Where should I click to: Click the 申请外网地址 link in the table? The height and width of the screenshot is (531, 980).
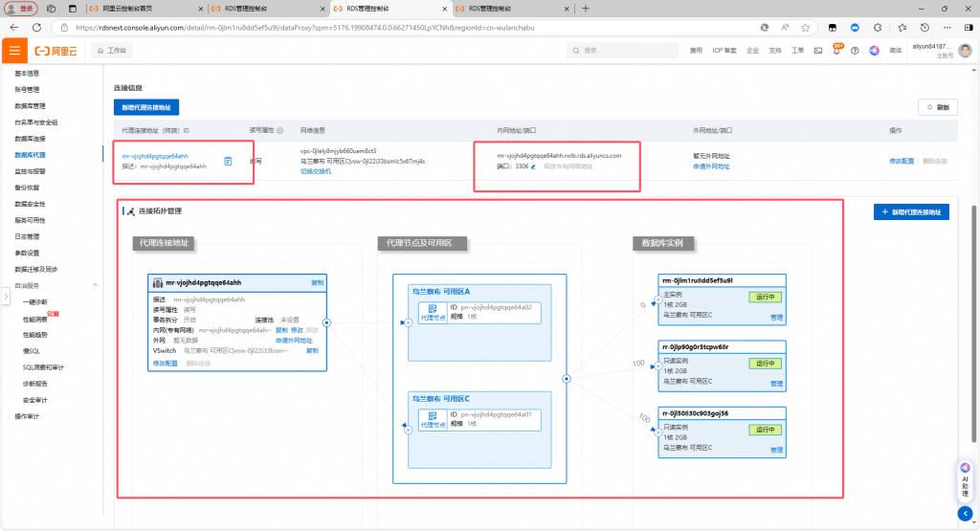(x=710, y=166)
